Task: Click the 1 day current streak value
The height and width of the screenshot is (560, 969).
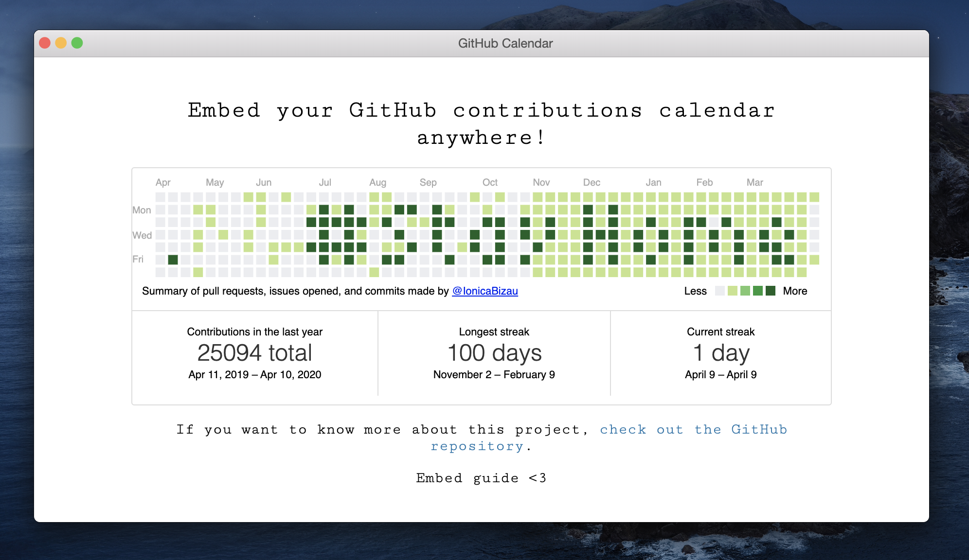Action: coord(720,353)
